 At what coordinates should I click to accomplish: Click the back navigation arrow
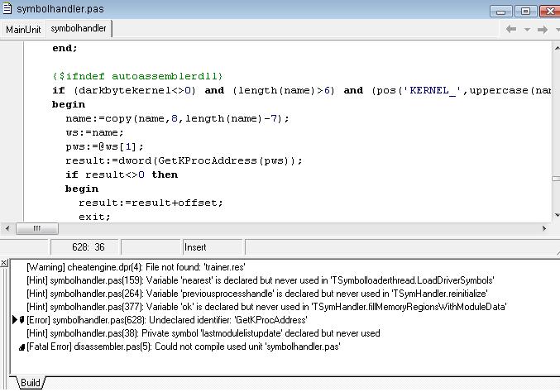(x=512, y=29)
